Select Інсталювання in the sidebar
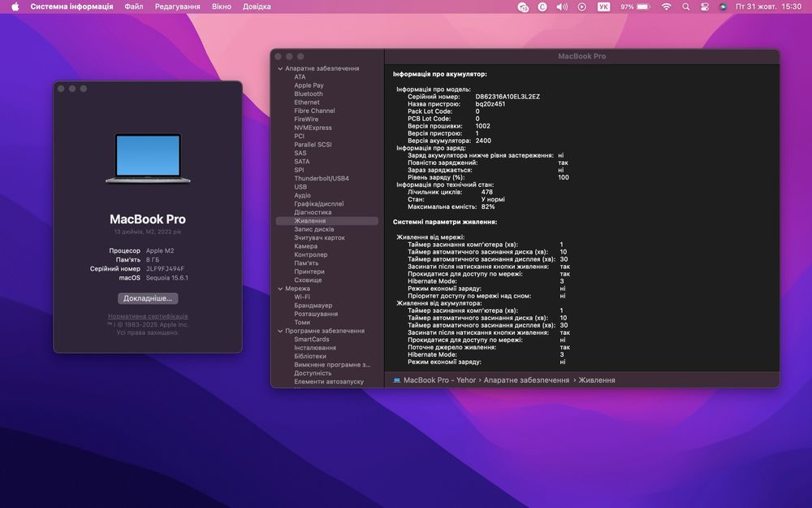The height and width of the screenshot is (508, 812). tap(315, 348)
